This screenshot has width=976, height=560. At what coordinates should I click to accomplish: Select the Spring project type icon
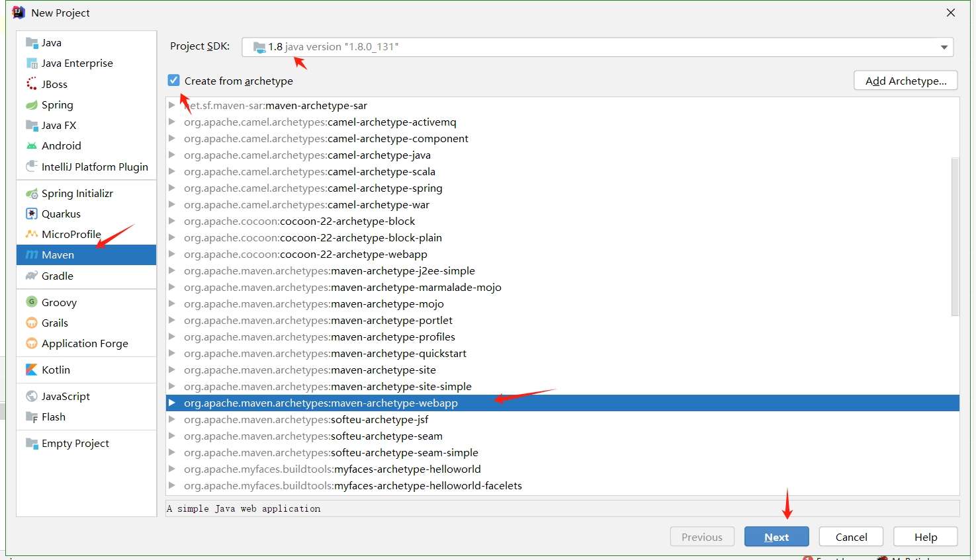[x=32, y=105]
